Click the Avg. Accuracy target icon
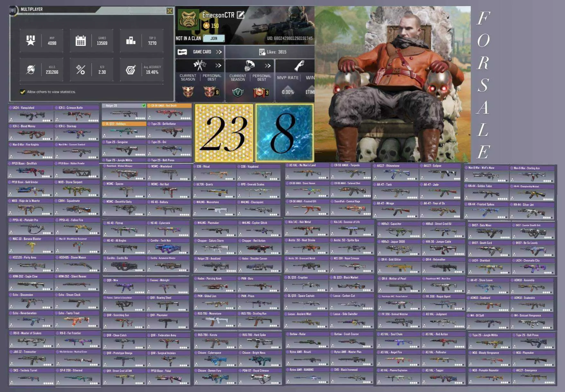Image resolution: width=565 pixels, height=392 pixels. (x=131, y=69)
